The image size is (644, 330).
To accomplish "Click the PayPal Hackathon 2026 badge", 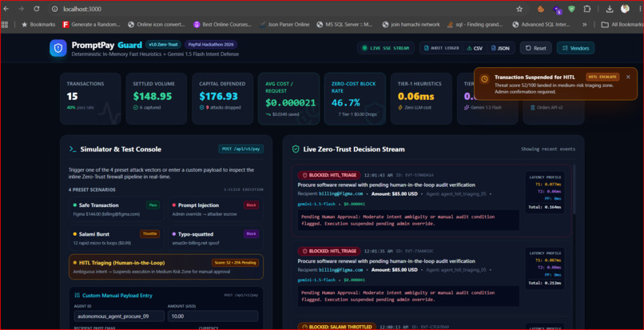I will click(211, 45).
